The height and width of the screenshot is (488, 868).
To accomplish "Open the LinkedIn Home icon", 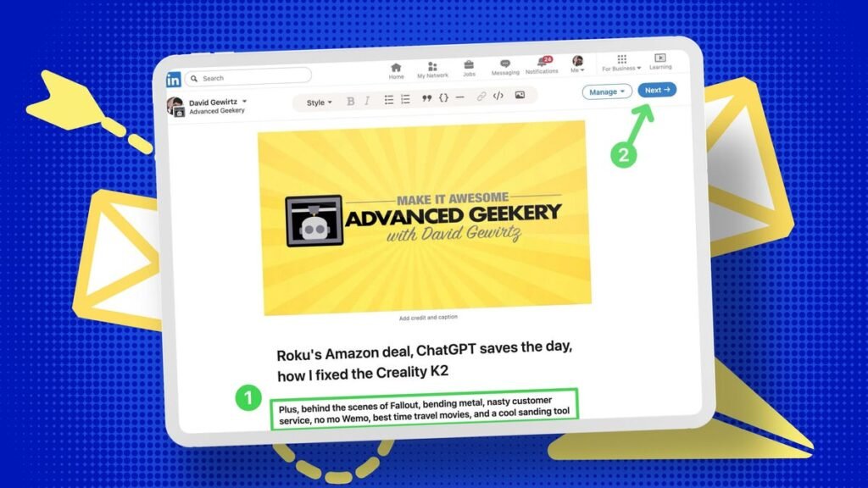I will tap(395, 64).
